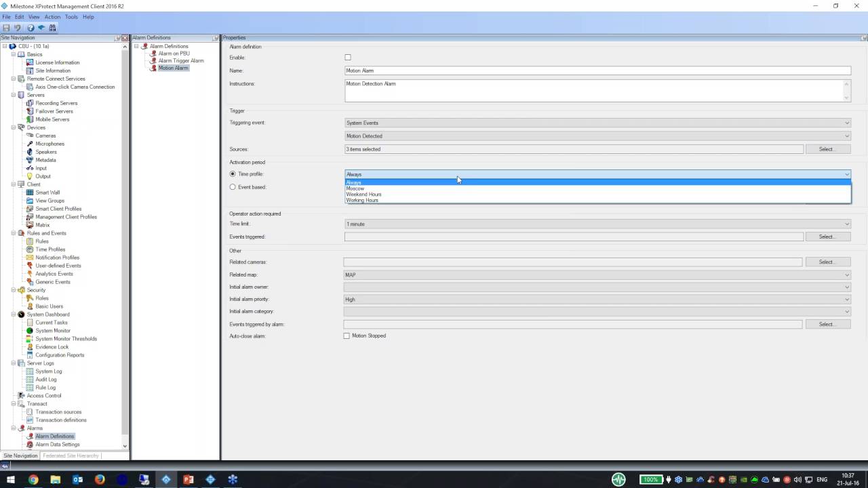Open the Time limit dropdown

597,224
